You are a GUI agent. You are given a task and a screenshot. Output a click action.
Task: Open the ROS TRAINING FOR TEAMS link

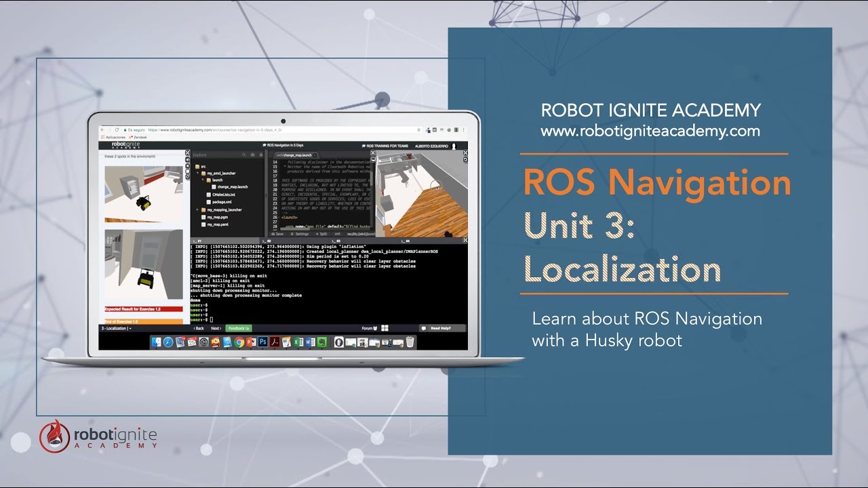tap(385, 146)
